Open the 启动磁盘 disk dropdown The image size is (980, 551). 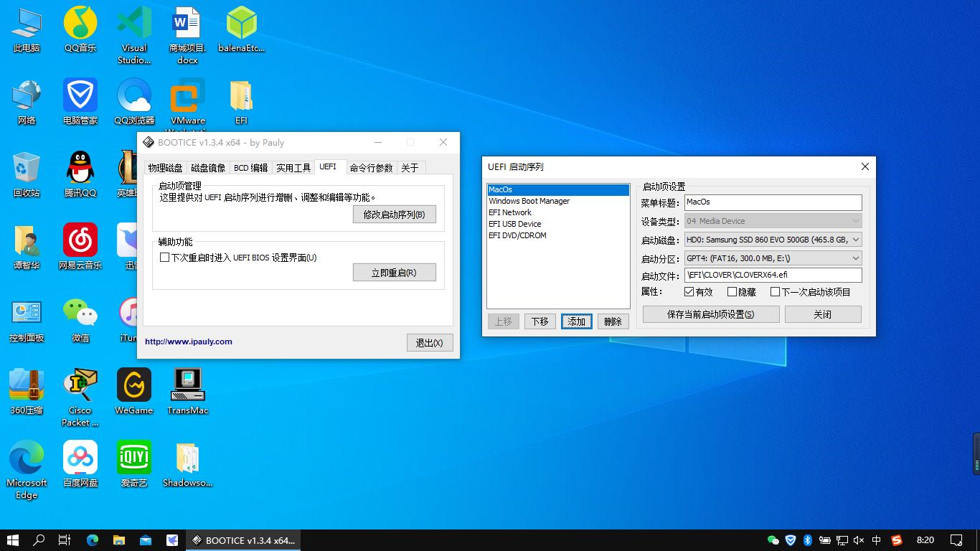855,240
